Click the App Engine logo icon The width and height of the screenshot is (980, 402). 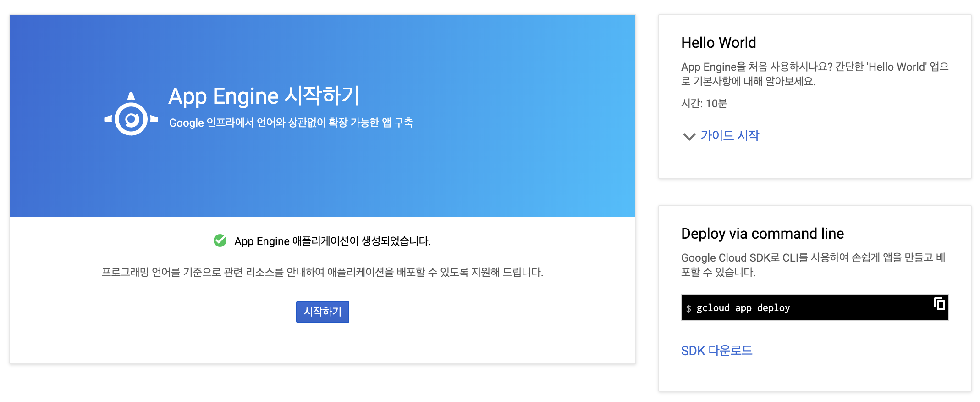click(131, 114)
